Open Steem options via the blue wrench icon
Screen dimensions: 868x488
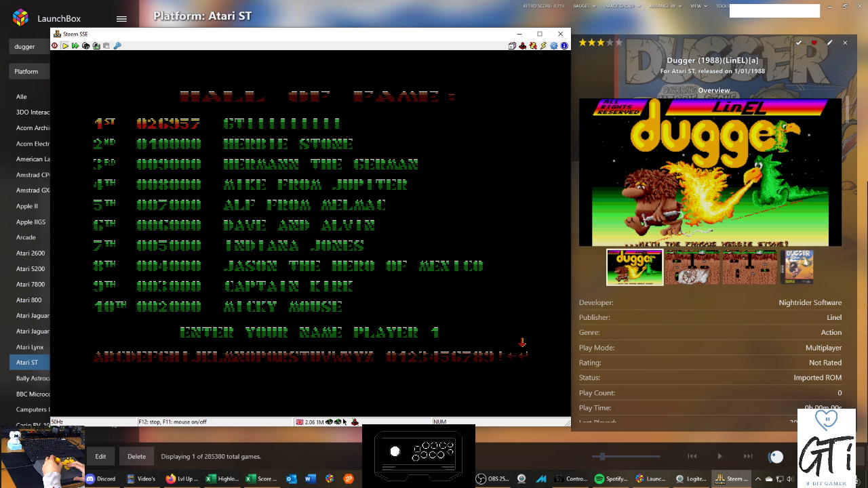click(117, 46)
